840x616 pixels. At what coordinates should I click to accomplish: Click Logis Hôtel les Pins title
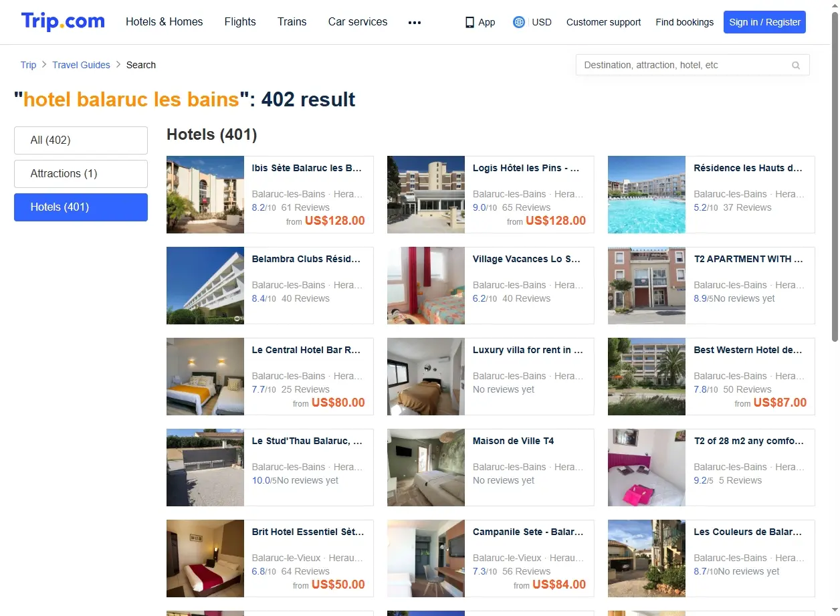[x=526, y=168]
